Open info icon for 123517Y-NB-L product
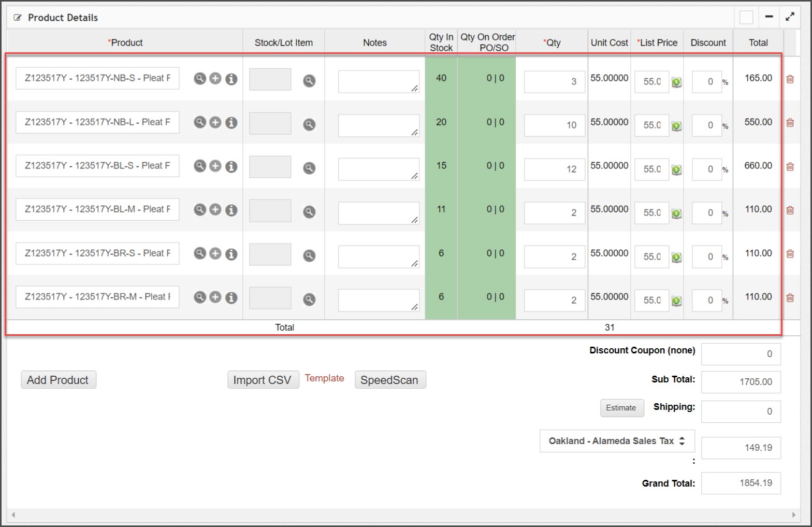Viewport: 812px width, 527px height. (231, 122)
